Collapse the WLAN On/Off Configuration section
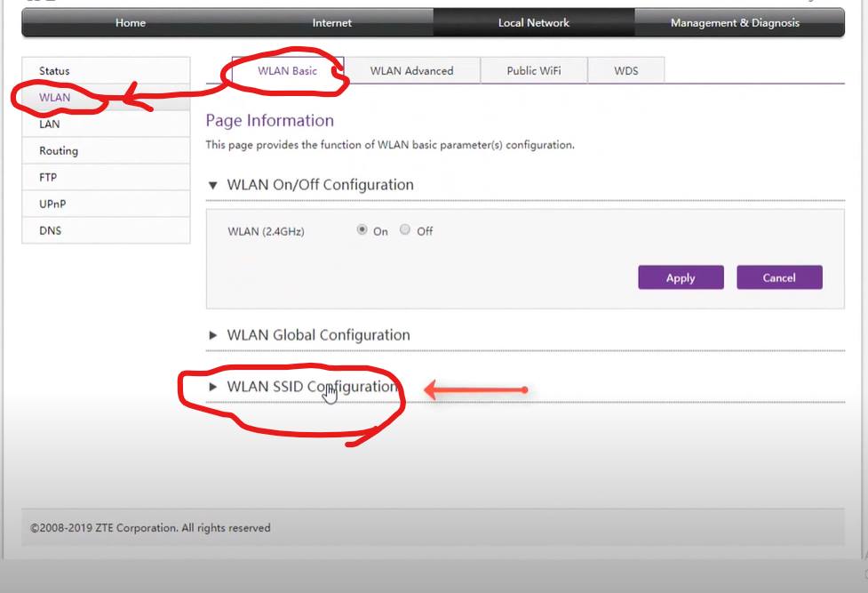The height and width of the screenshot is (593, 868). click(311, 185)
